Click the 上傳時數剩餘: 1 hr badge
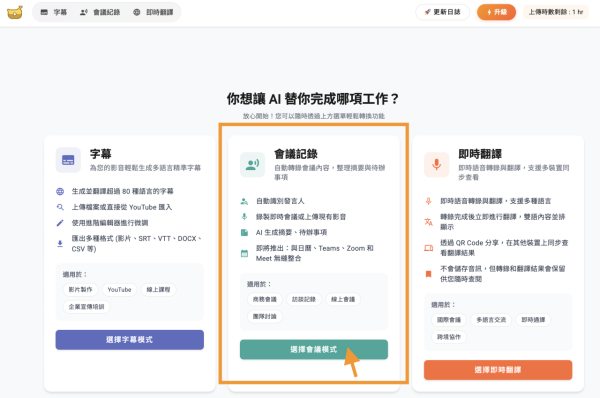The width and height of the screenshot is (600, 398). click(556, 12)
